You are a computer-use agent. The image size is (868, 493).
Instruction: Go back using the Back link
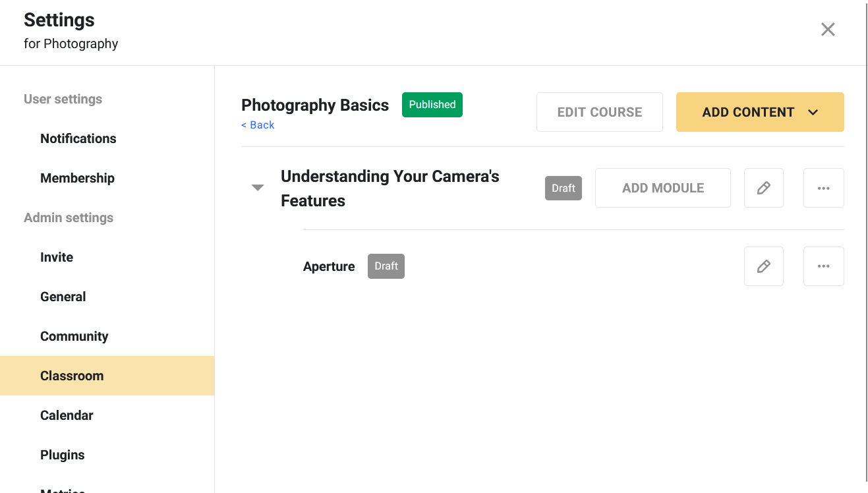(x=258, y=125)
